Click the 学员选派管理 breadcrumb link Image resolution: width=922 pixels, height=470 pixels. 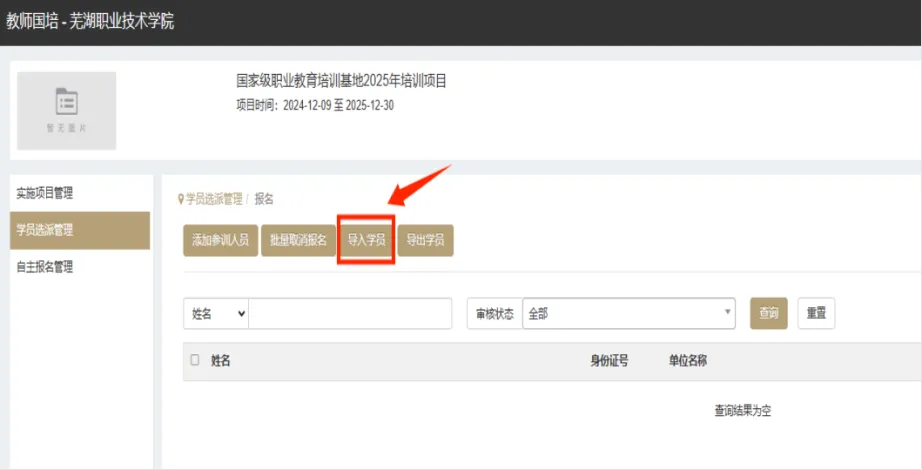click(214, 199)
